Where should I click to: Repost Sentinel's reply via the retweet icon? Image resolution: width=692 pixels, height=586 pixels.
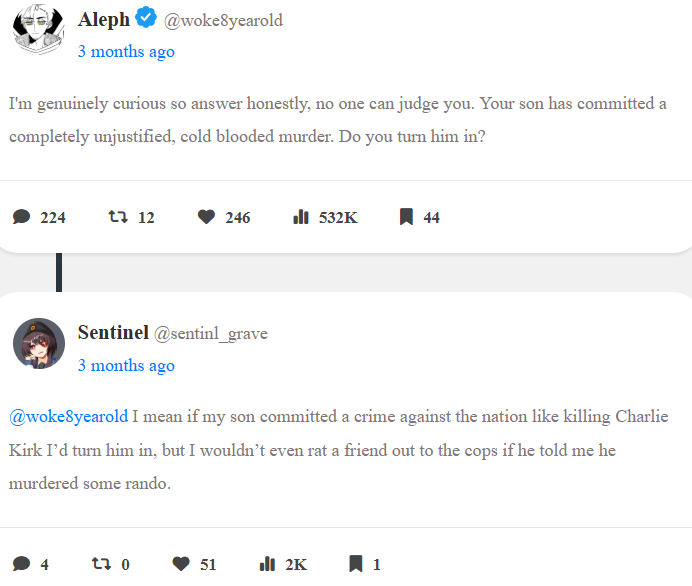coord(101,564)
